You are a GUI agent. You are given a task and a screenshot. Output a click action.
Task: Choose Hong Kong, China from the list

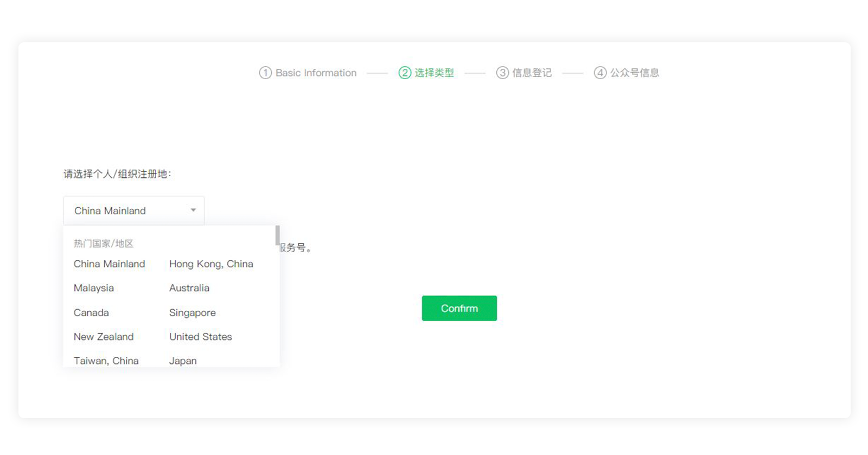click(211, 264)
